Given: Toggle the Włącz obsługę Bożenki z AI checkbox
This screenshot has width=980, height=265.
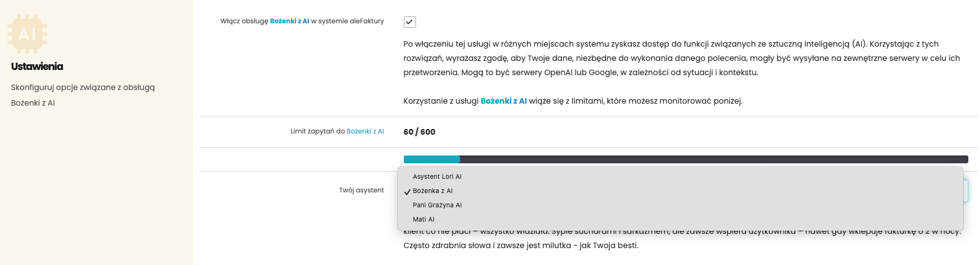Looking at the screenshot, I should [x=410, y=22].
